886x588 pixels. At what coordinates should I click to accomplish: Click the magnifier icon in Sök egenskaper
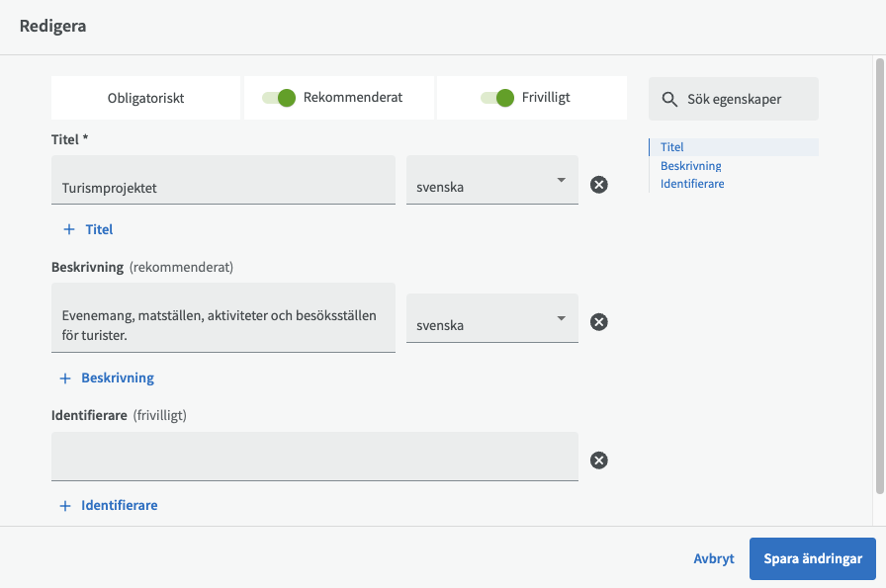[669, 99]
